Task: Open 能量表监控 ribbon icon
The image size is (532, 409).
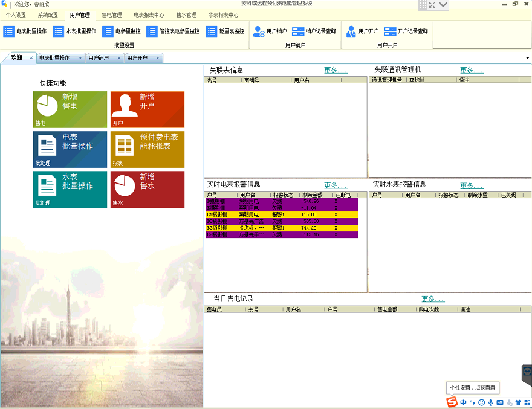Action: (x=212, y=31)
